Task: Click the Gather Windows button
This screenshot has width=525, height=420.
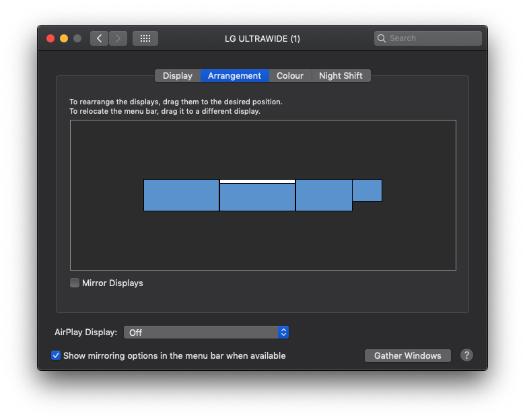Action: 407,355
